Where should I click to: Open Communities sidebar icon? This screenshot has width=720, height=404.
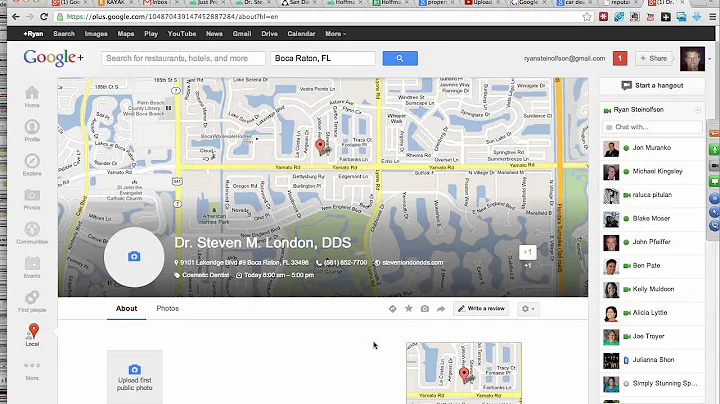pos(32,233)
